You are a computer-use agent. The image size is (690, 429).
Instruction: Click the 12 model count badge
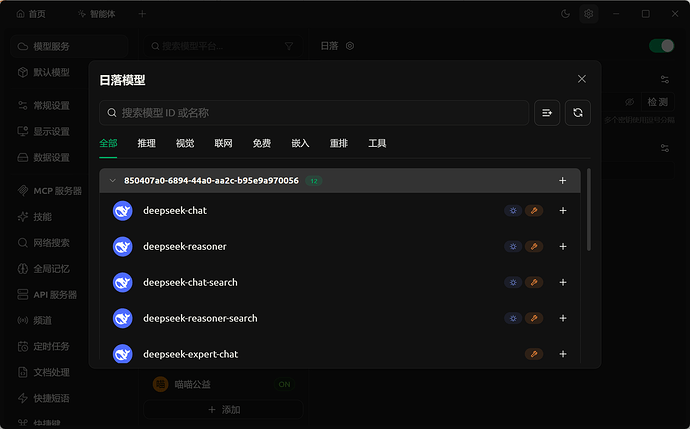coord(314,181)
